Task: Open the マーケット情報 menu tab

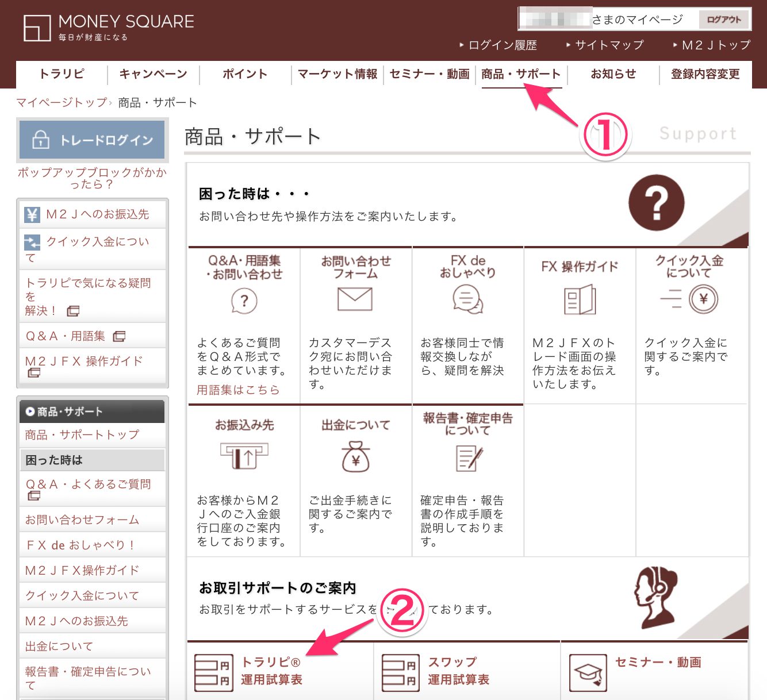Action: (x=338, y=74)
